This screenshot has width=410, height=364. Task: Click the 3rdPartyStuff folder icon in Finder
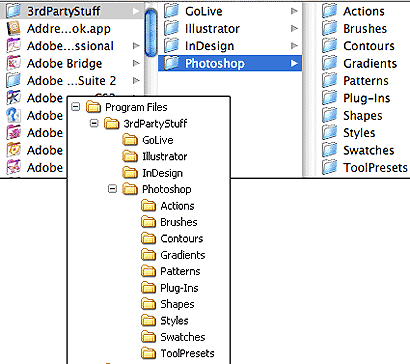coord(13,11)
